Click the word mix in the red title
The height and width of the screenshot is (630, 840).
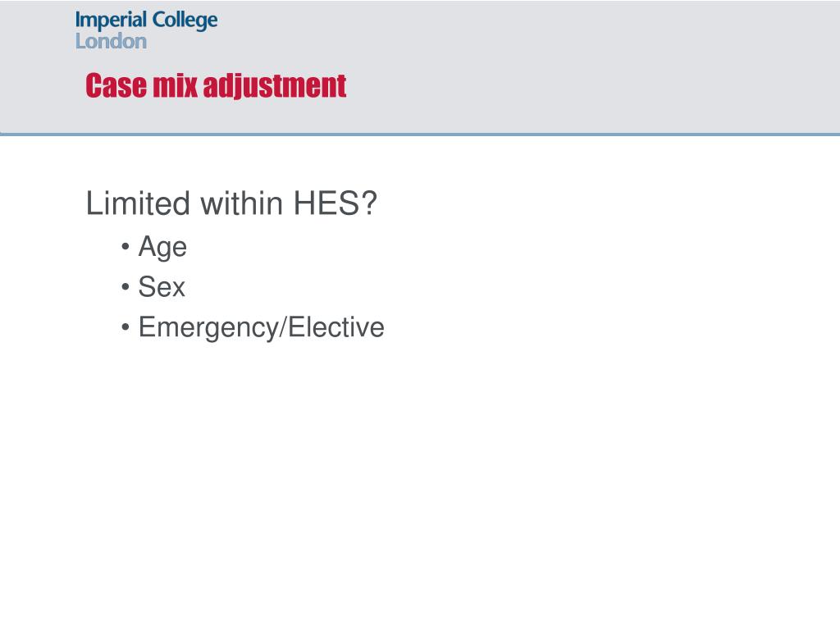point(176,85)
